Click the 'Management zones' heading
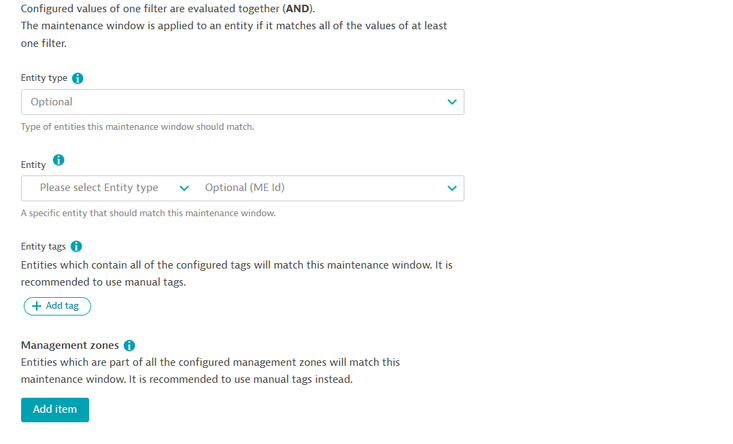This screenshot has width=733, height=444. pos(69,345)
